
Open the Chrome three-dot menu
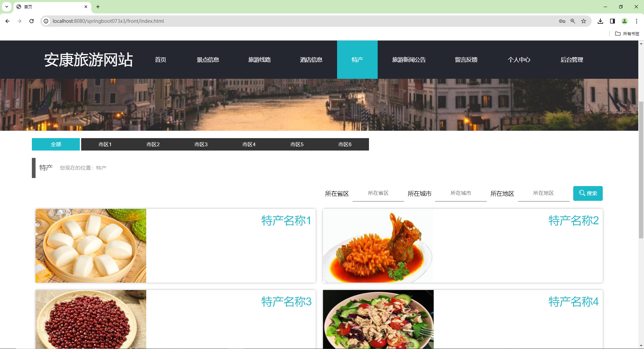pos(637,21)
